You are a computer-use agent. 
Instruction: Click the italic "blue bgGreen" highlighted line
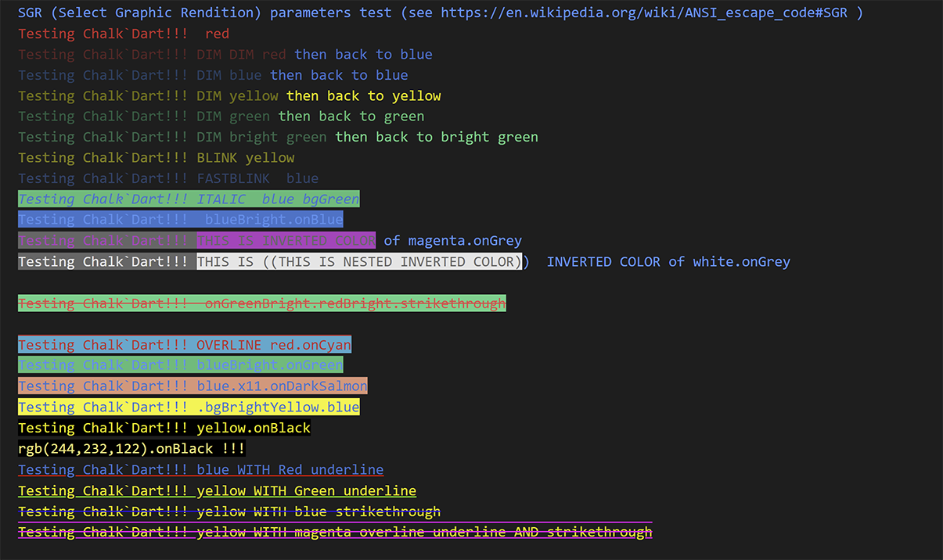point(189,199)
